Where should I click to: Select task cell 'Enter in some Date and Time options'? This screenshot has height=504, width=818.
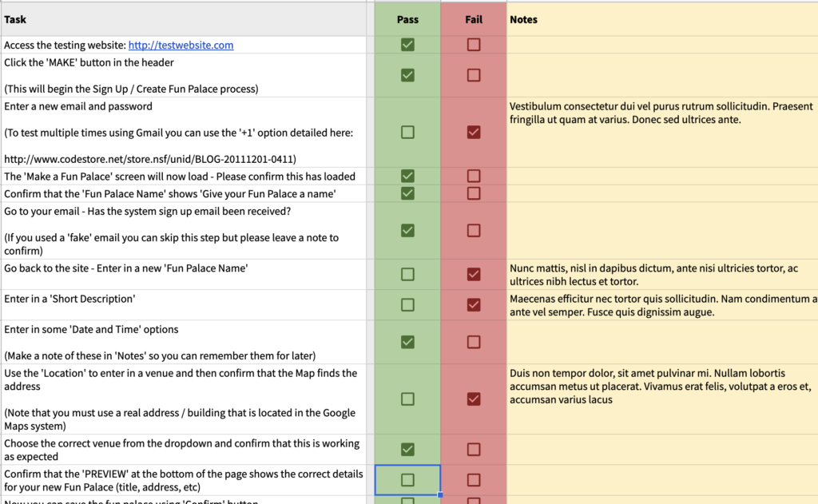pyautogui.click(x=184, y=343)
